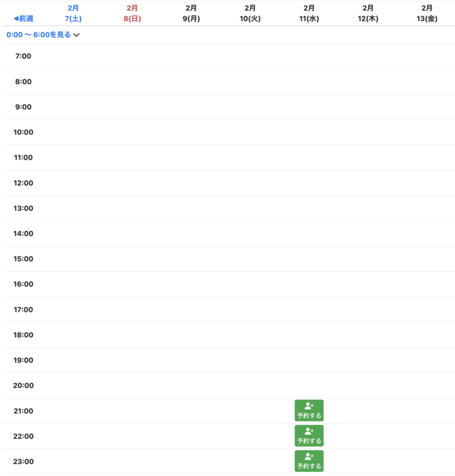Select the 20:00 time row label
The width and height of the screenshot is (455, 476).
click(x=23, y=386)
